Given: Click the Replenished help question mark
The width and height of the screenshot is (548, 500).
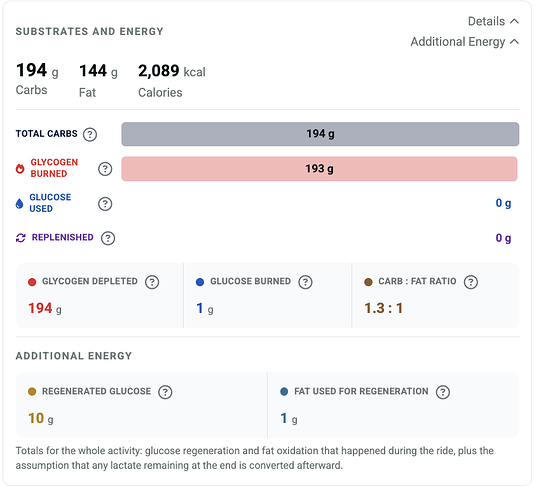Looking at the screenshot, I should [108, 238].
